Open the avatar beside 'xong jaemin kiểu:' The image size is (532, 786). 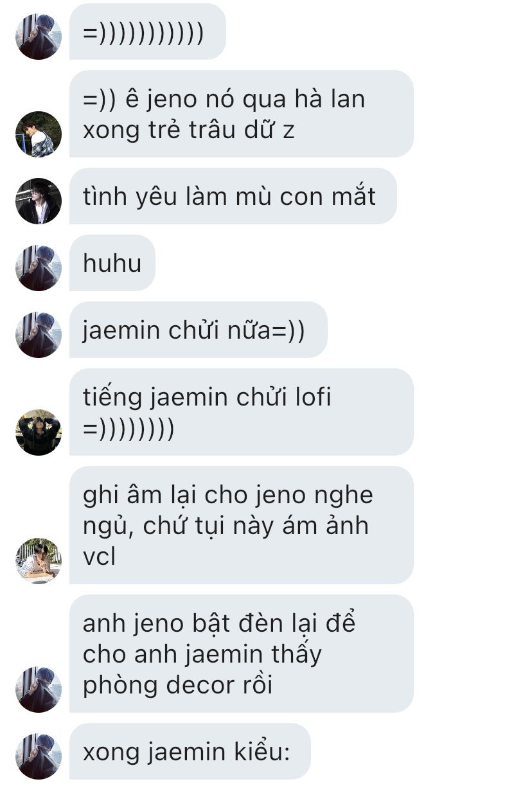pyautogui.click(x=39, y=756)
